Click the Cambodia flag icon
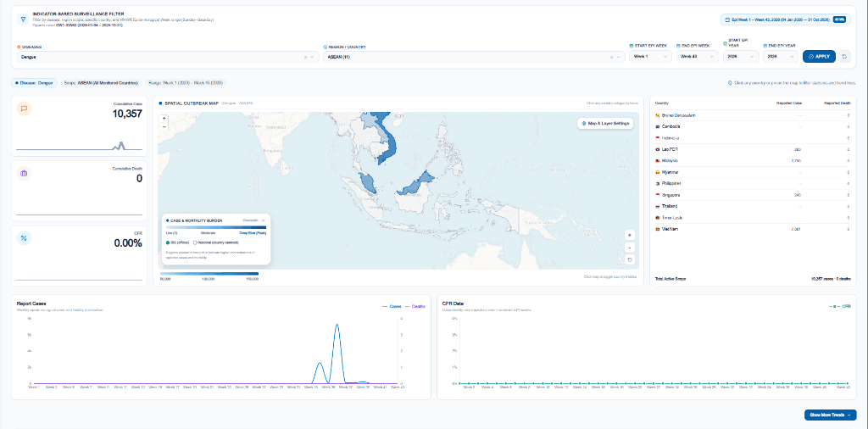 pyautogui.click(x=658, y=127)
